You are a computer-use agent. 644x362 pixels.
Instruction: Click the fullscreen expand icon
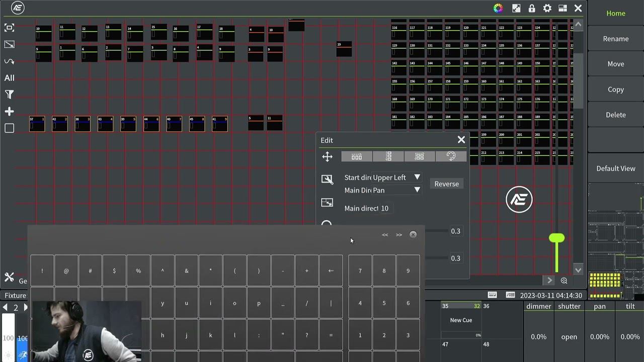click(516, 8)
